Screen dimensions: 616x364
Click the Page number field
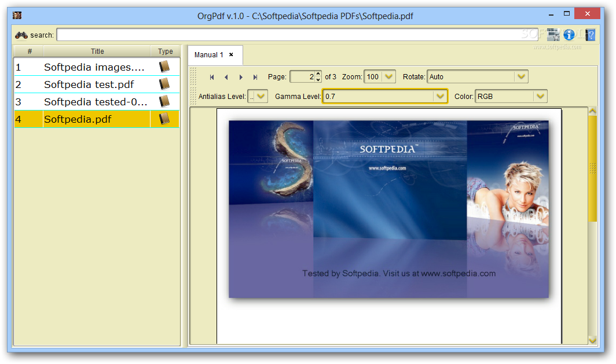click(x=302, y=76)
